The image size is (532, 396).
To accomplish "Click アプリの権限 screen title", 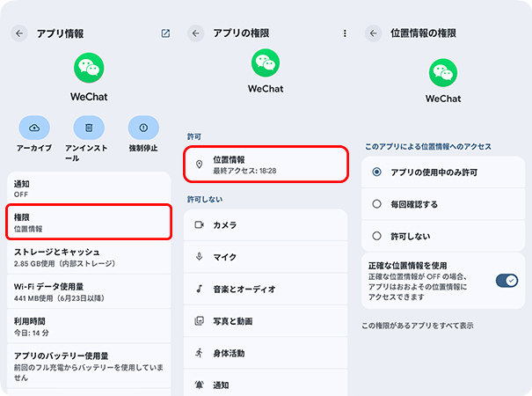I will click(241, 33).
